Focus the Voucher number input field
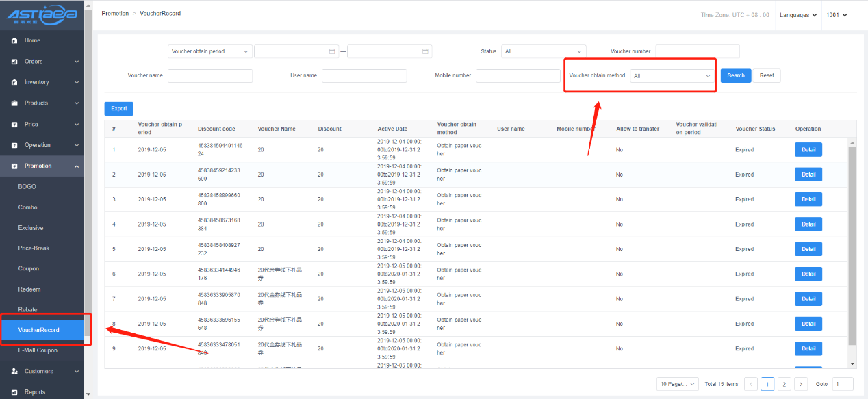The width and height of the screenshot is (868, 399). point(697,51)
